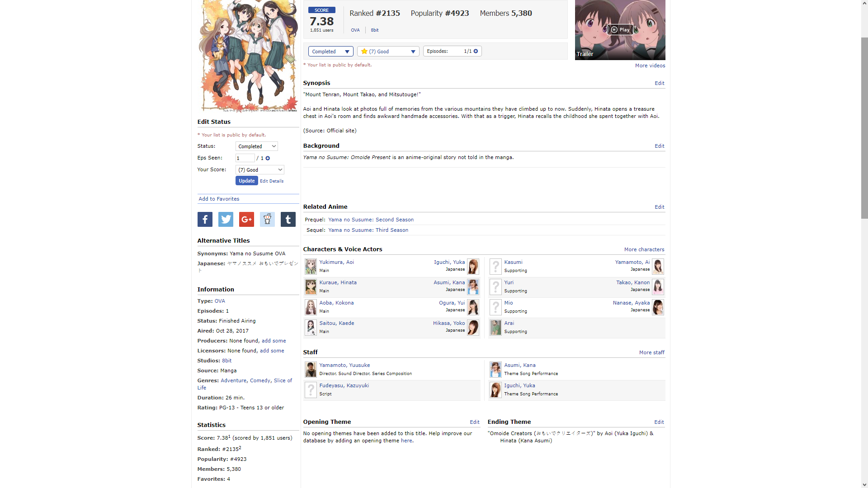Open the Completed status dropdown at top
Viewport: 868px width, 488px height.
coord(330,52)
